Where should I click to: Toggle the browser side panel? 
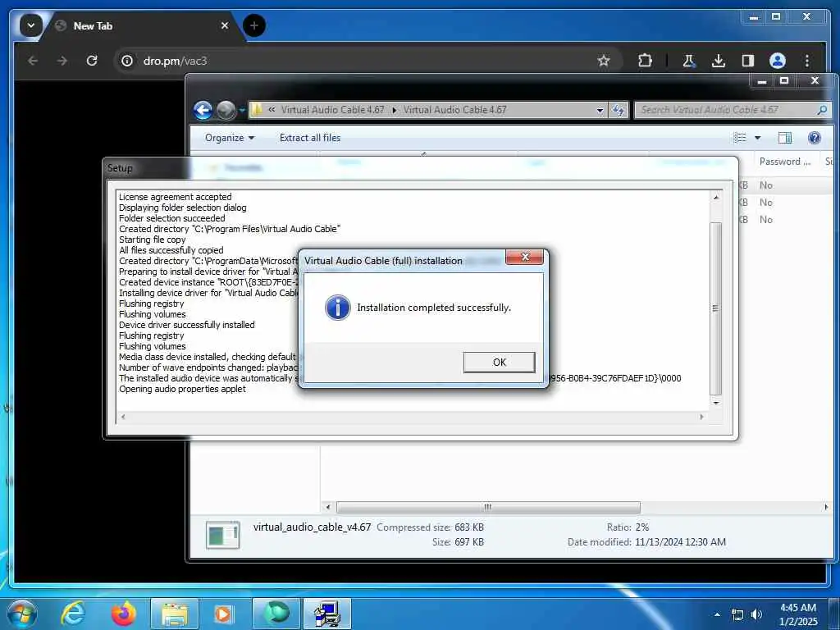[748, 61]
